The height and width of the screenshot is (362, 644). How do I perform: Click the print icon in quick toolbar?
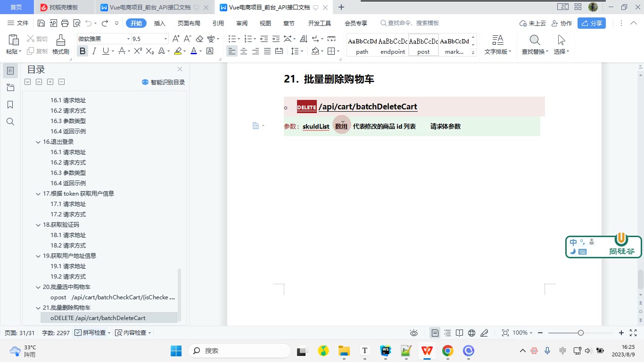(x=65, y=23)
